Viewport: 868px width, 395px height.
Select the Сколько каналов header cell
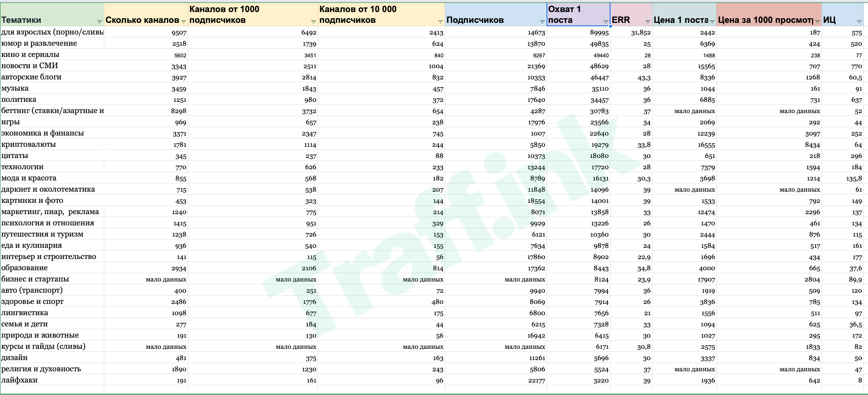pos(146,15)
